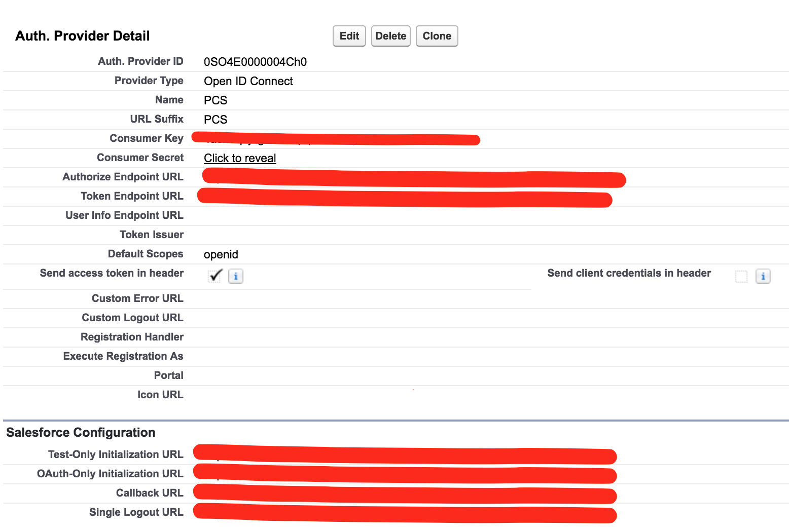Click the Salesforce Configuration section heading
The height and width of the screenshot is (532, 789).
80,432
